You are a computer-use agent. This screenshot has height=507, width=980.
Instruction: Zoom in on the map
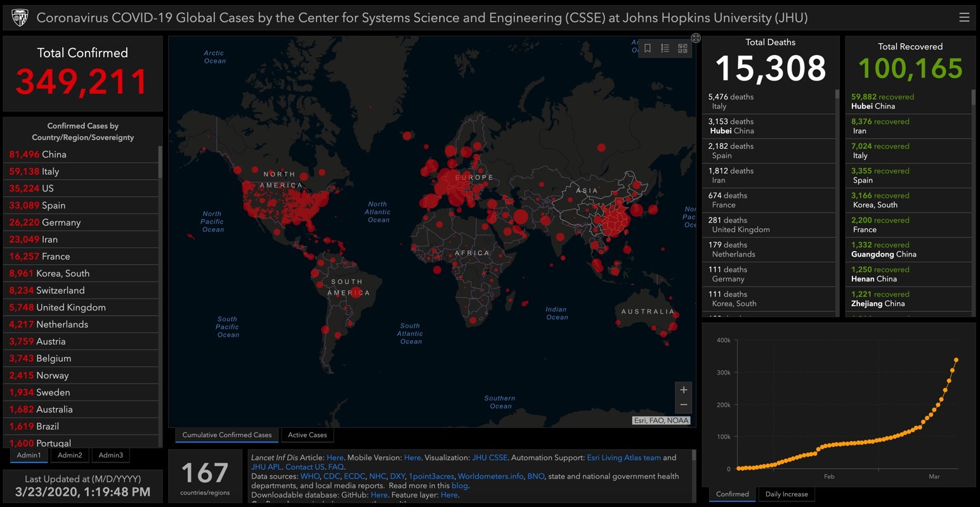point(683,390)
